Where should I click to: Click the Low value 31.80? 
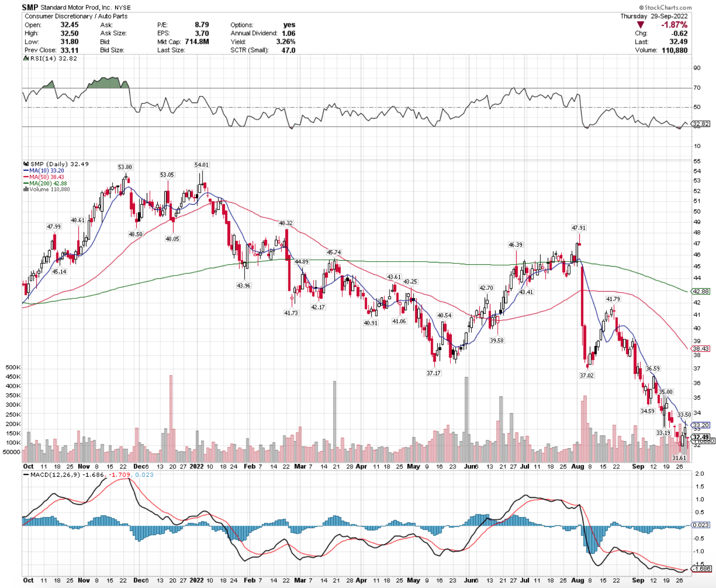click(x=69, y=42)
